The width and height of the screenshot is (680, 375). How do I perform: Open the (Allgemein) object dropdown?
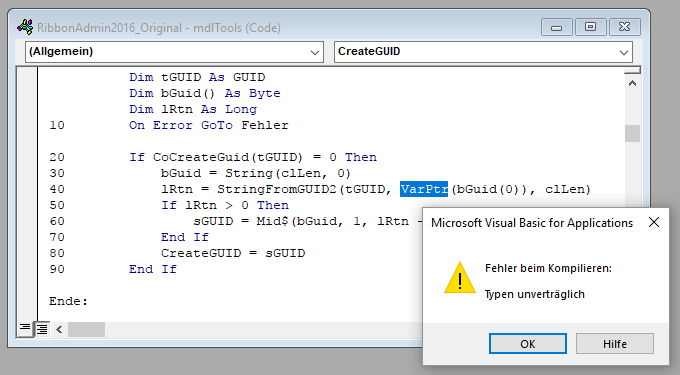pos(315,52)
